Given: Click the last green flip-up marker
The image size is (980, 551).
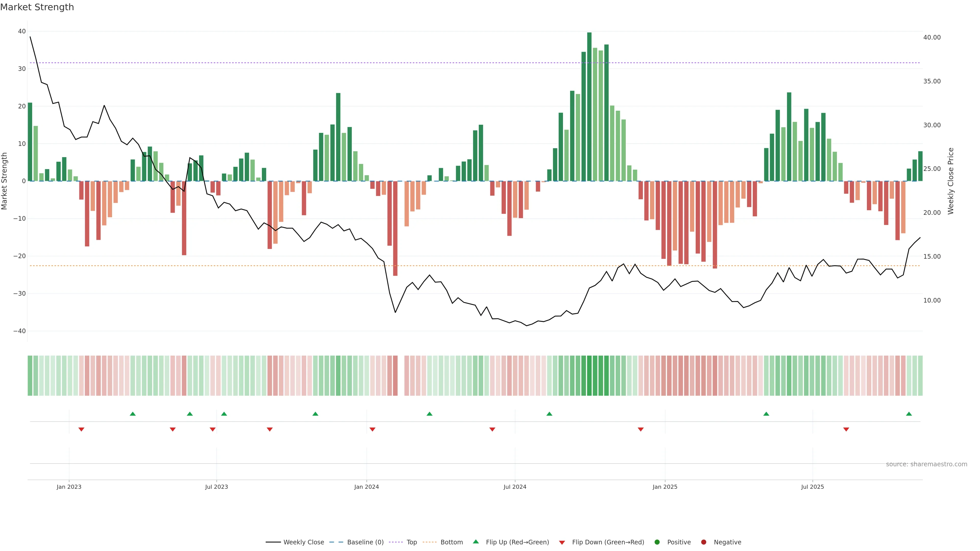Looking at the screenshot, I should [x=909, y=414].
